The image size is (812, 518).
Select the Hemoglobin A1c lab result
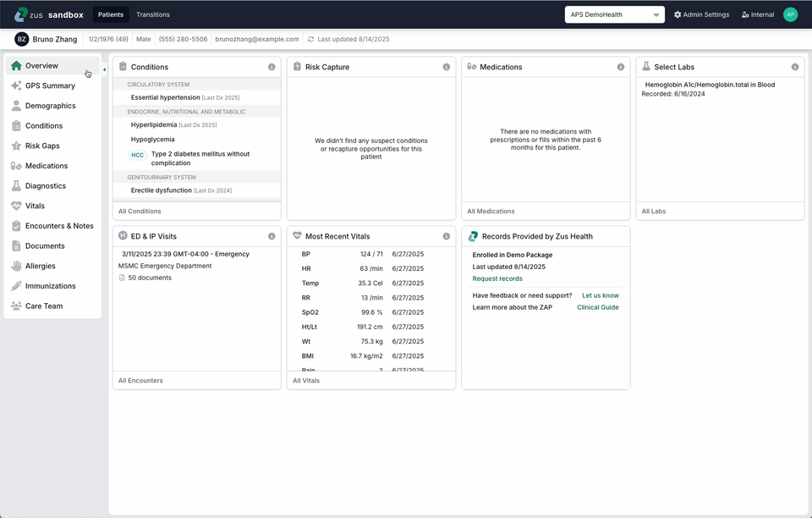710,85
